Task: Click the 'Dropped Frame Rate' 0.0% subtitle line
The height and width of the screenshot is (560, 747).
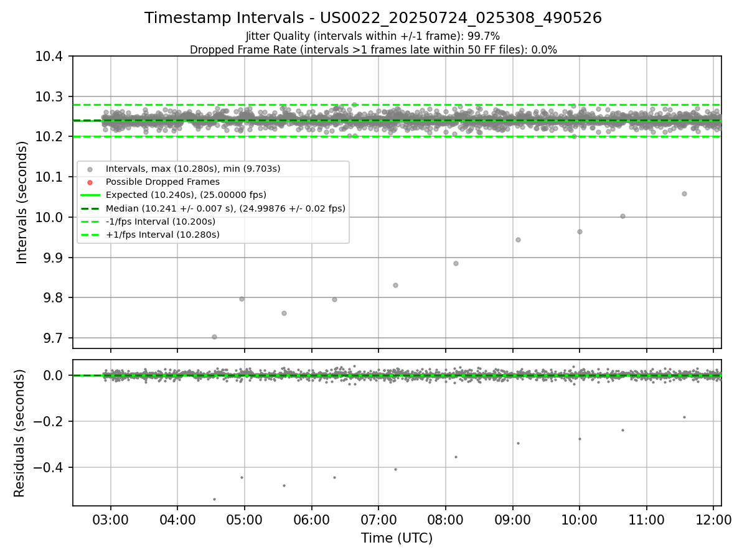Action: (373, 50)
